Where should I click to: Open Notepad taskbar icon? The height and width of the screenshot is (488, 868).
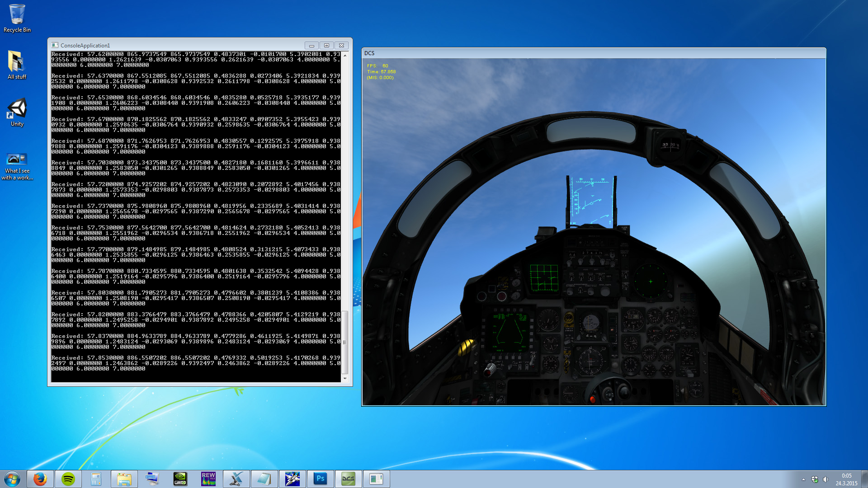pos(264,479)
